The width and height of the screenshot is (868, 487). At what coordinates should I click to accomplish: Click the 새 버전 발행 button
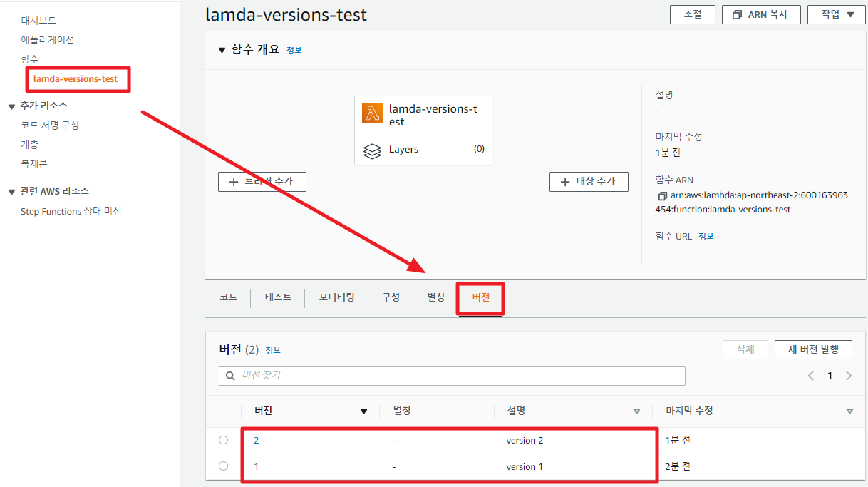pyautogui.click(x=813, y=349)
